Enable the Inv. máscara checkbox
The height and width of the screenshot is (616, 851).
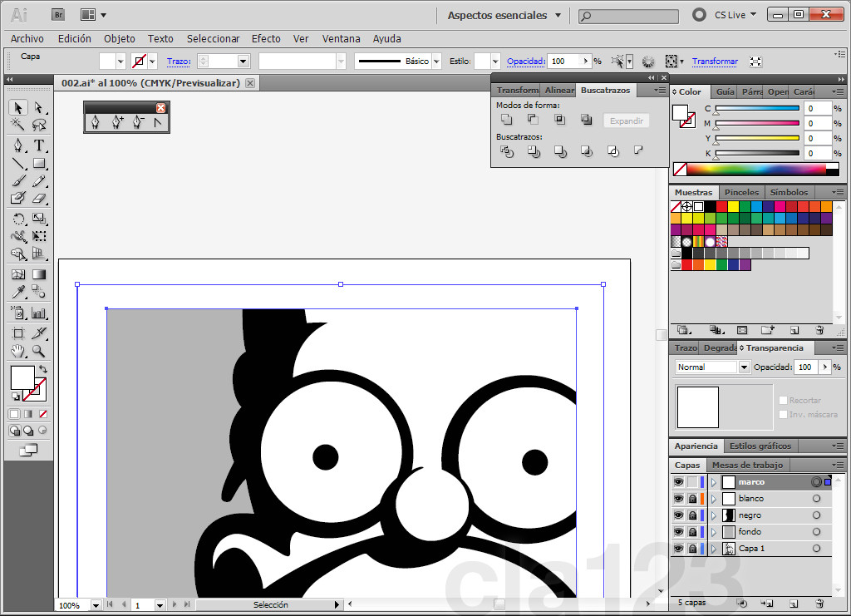pyautogui.click(x=783, y=414)
